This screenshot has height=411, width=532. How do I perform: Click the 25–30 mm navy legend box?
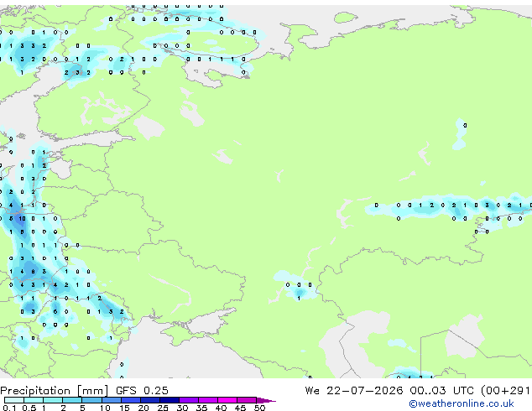[x=170, y=400]
